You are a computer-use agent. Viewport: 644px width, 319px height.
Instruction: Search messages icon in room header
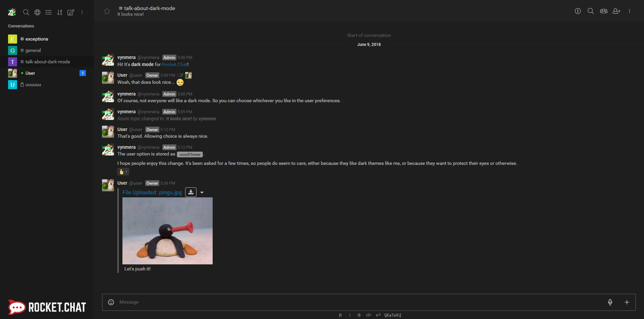click(591, 11)
